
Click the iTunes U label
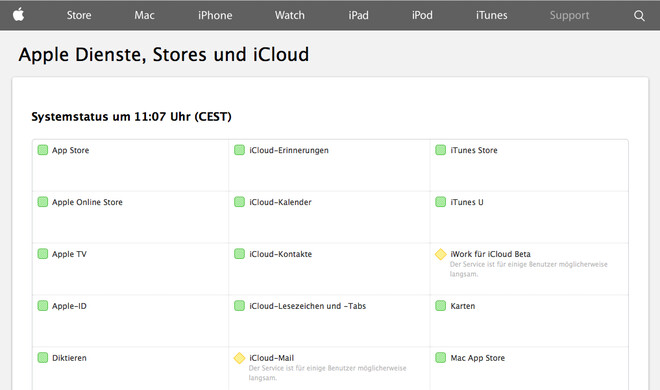point(467,202)
